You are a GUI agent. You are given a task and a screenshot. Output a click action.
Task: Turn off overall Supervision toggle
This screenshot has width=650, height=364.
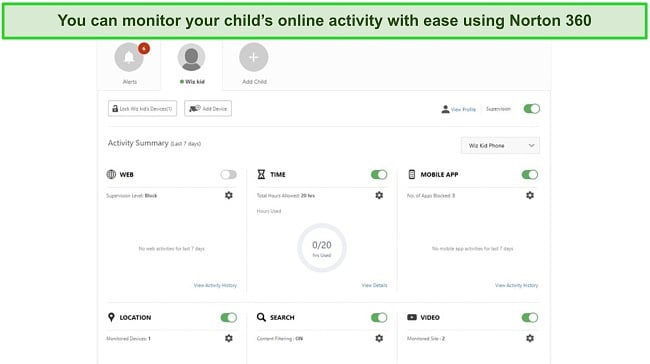531,109
